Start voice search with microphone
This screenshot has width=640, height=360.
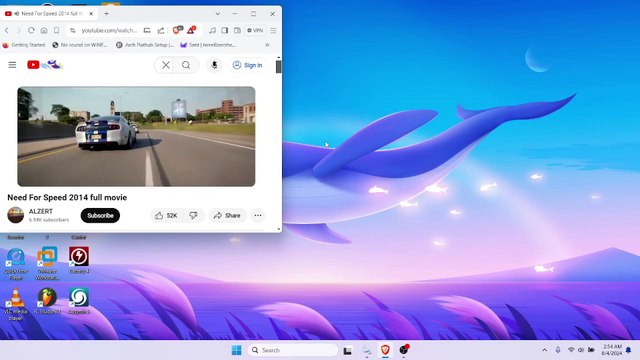tap(214, 65)
